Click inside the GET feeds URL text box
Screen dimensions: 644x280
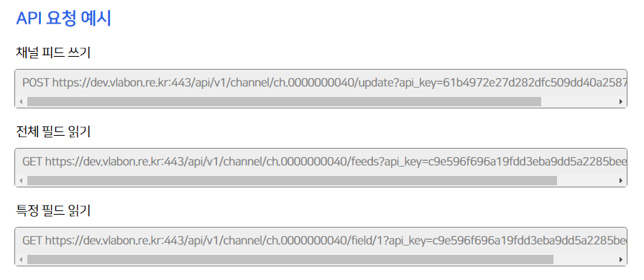pos(321,162)
